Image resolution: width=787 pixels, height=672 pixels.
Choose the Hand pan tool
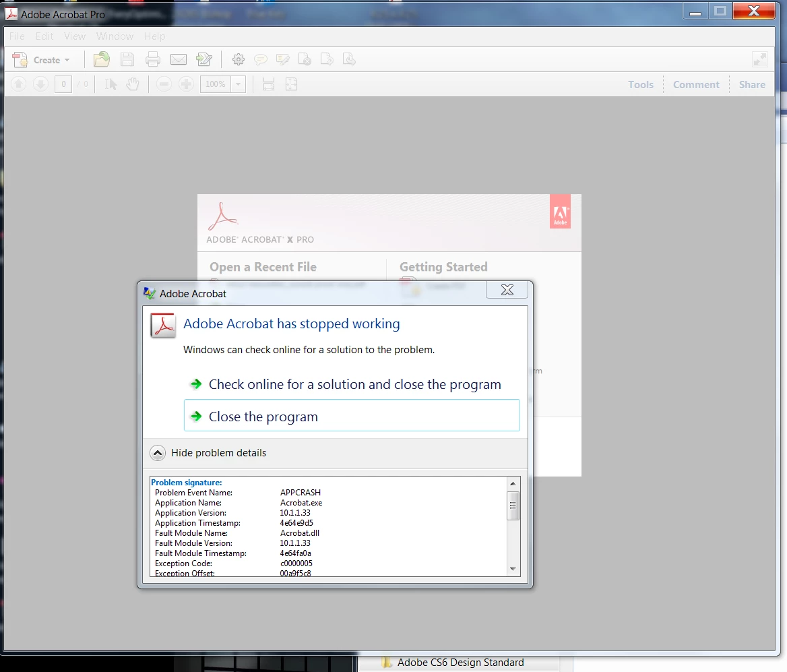coord(133,84)
